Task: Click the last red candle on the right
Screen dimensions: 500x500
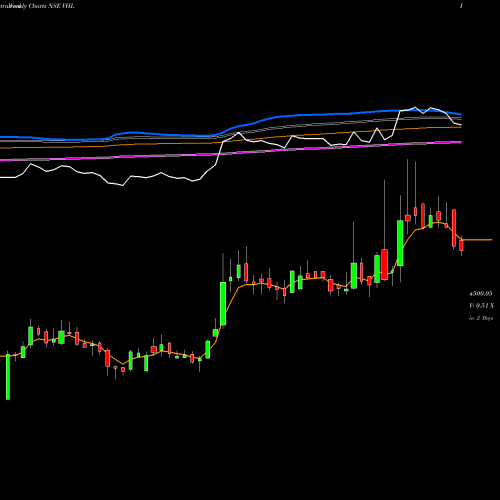Action: coord(461,246)
